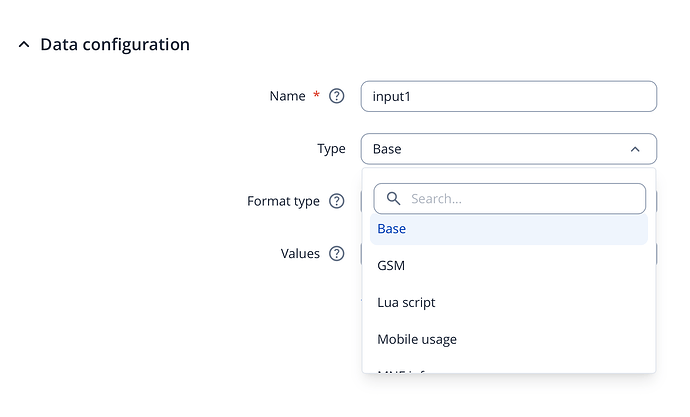Click the Format type label text
The image size is (690, 417).
pyautogui.click(x=283, y=201)
